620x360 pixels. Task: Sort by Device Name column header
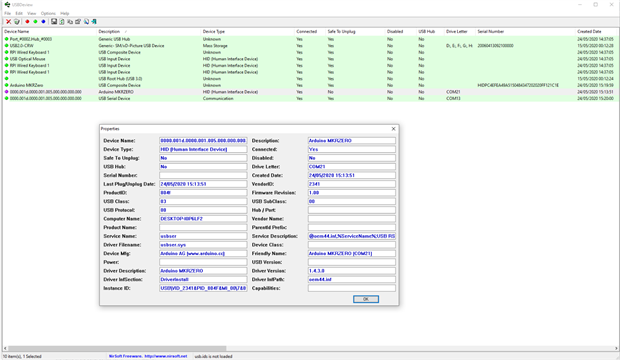[x=49, y=31]
